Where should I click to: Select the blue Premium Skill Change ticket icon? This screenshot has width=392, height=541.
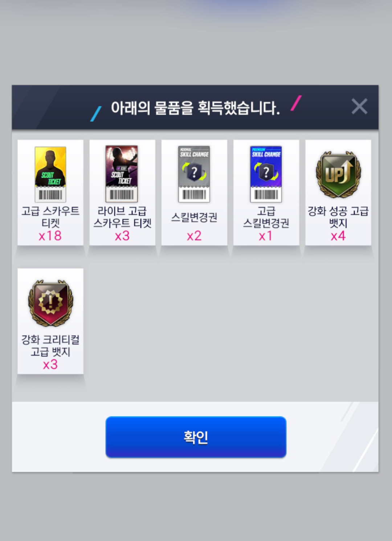pyautogui.click(x=266, y=174)
